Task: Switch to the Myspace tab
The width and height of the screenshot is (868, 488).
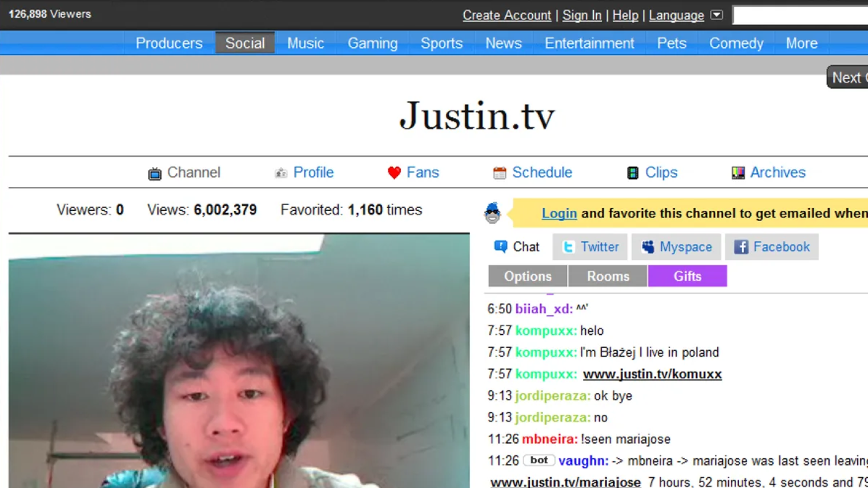Action: [x=676, y=247]
